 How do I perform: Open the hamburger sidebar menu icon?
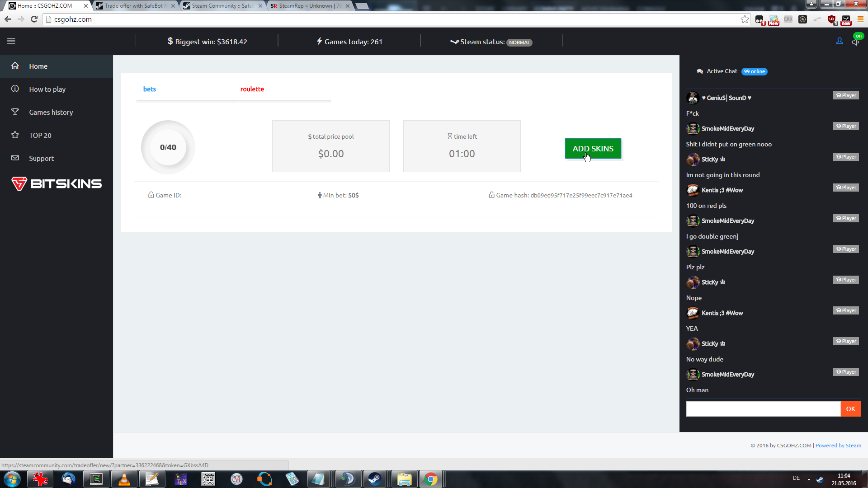pyautogui.click(x=11, y=41)
